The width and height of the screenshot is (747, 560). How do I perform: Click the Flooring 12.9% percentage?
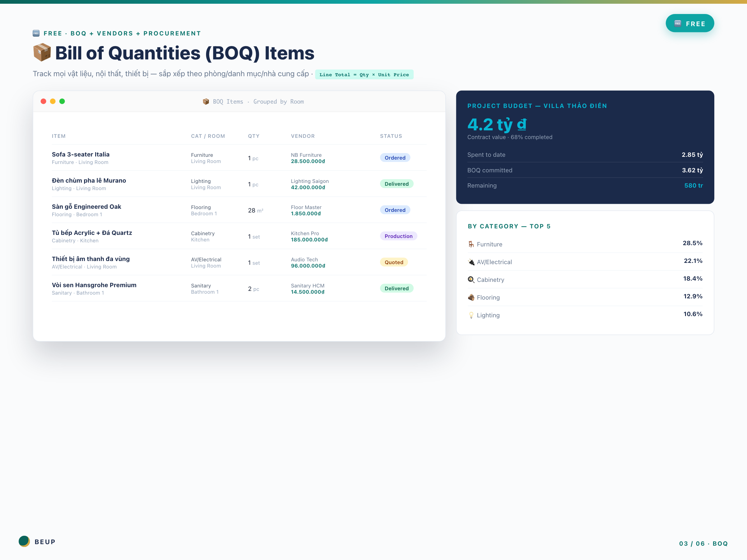pyautogui.click(x=693, y=296)
